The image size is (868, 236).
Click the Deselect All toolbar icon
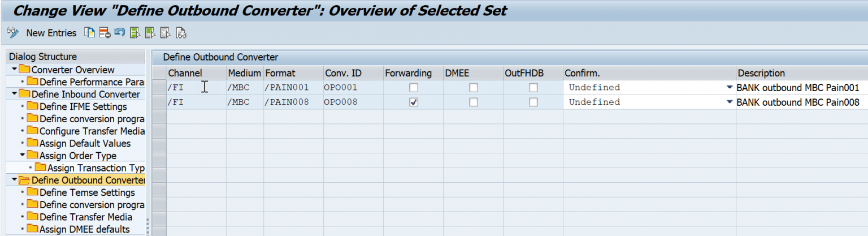pyautogui.click(x=166, y=33)
